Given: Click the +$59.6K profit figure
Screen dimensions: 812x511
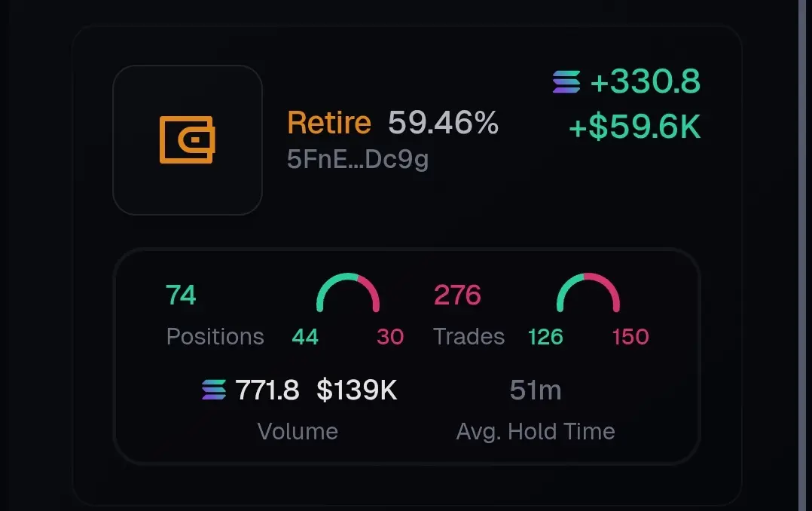Looking at the screenshot, I should (635, 127).
